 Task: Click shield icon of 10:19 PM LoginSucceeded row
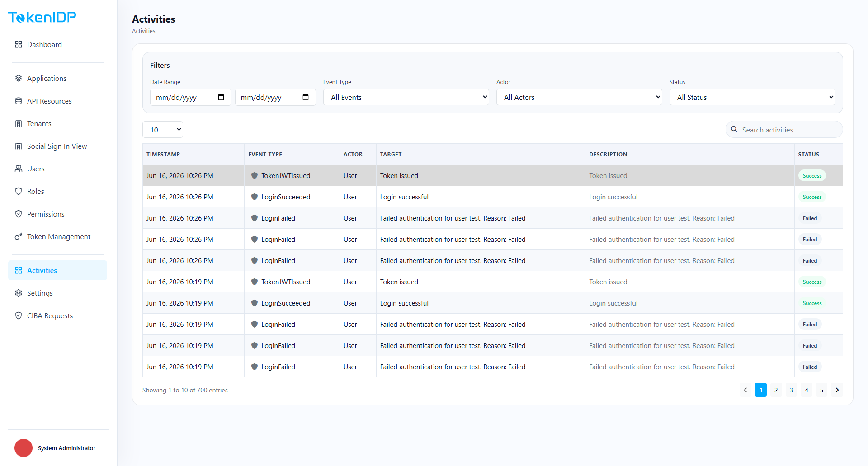tap(255, 303)
